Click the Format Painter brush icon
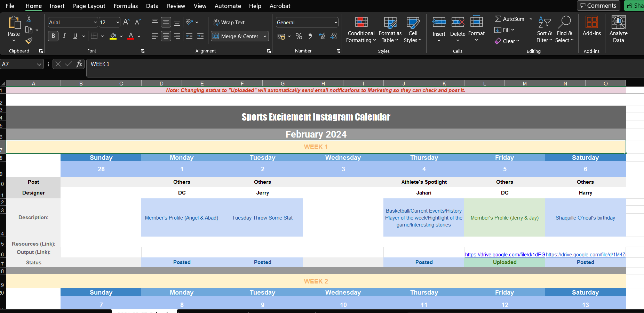Screen dimensions: 644x313 point(29,41)
